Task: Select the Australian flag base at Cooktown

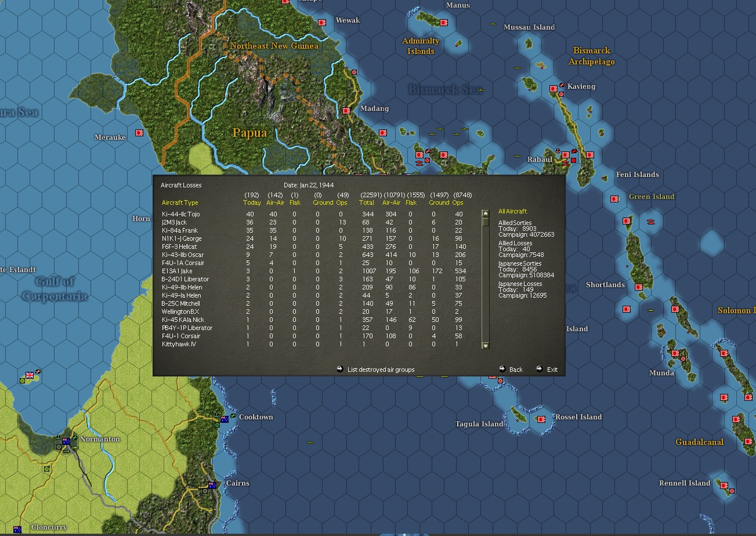Action: point(224,418)
